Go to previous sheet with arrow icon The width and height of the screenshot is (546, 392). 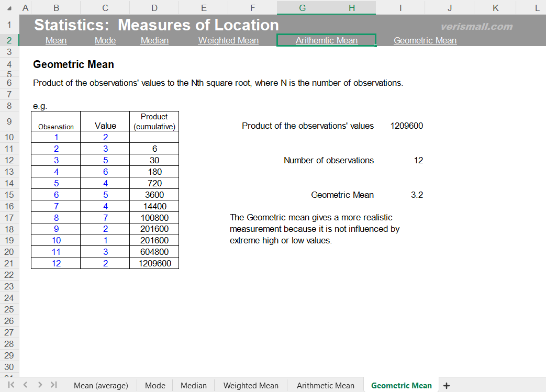pos(24,385)
